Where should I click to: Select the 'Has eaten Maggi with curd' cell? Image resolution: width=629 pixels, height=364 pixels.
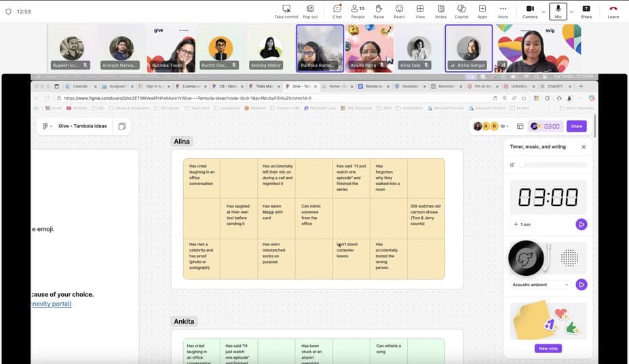(x=276, y=219)
